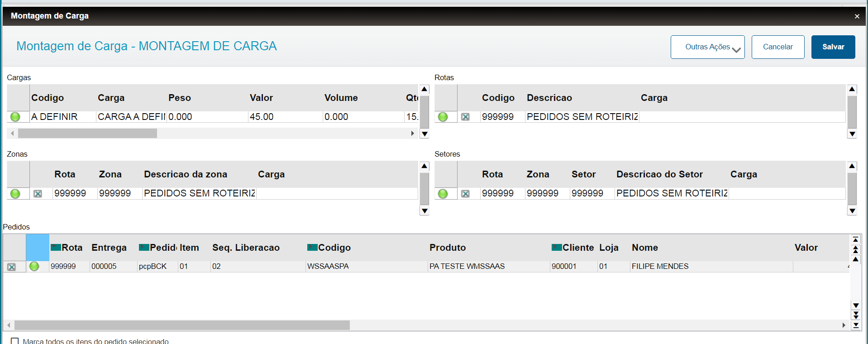The width and height of the screenshot is (868, 344).
Task: Select the 'A DEFINIR' cell in Cargas
Action: pos(63,117)
